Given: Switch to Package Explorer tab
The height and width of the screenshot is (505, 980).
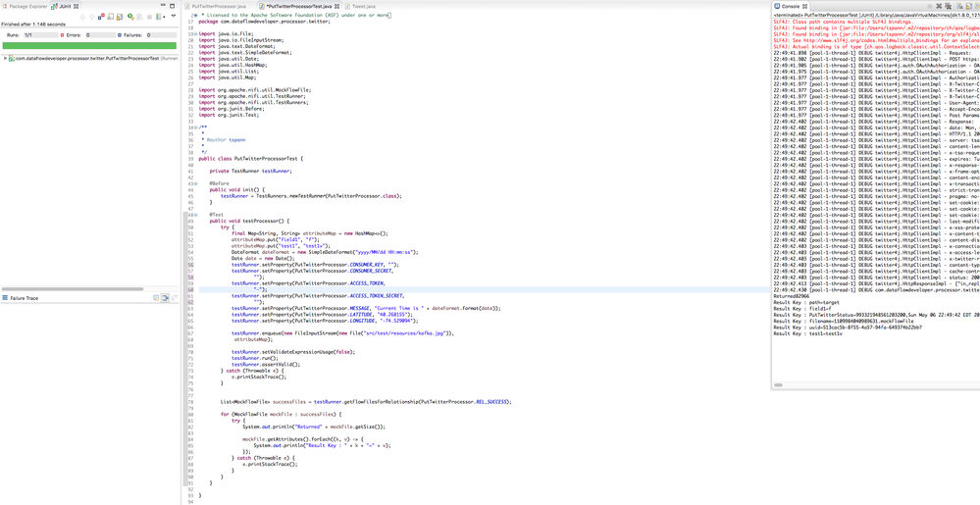Looking at the screenshot, I should pyautogui.click(x=25, y=6).
